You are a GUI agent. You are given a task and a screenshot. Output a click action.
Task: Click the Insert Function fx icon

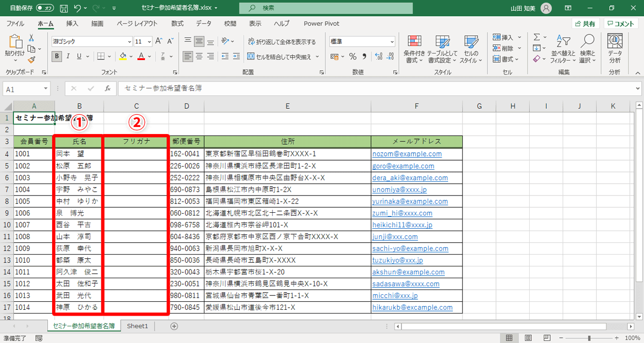coord(107,88)
